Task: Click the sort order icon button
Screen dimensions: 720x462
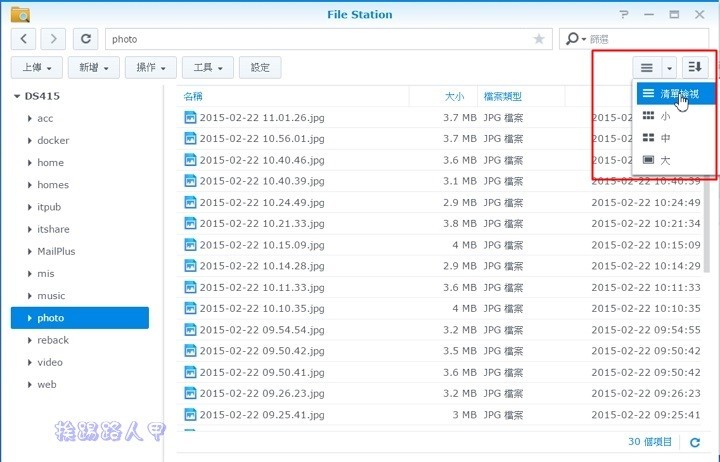Action: (695, 67)
